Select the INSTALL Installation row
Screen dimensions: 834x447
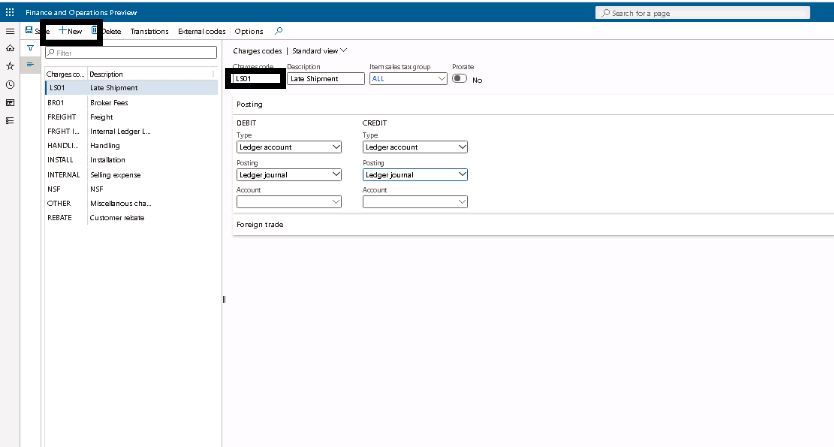click(131, 160)
